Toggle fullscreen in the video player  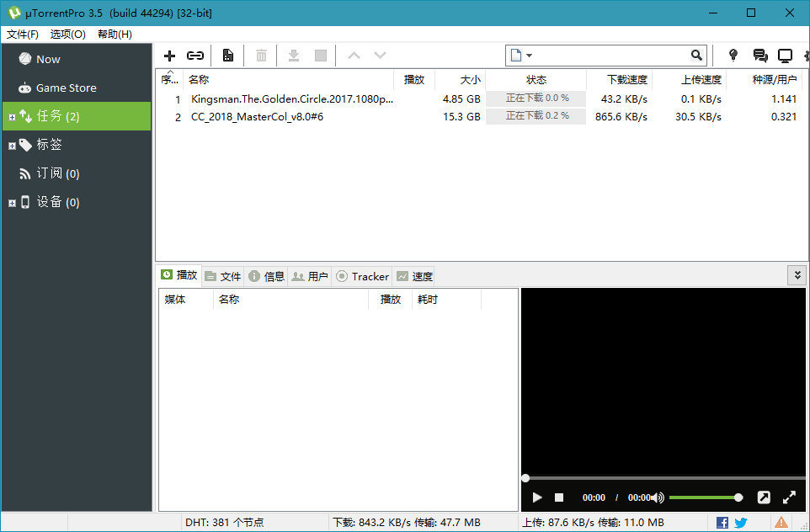[789, 497]
